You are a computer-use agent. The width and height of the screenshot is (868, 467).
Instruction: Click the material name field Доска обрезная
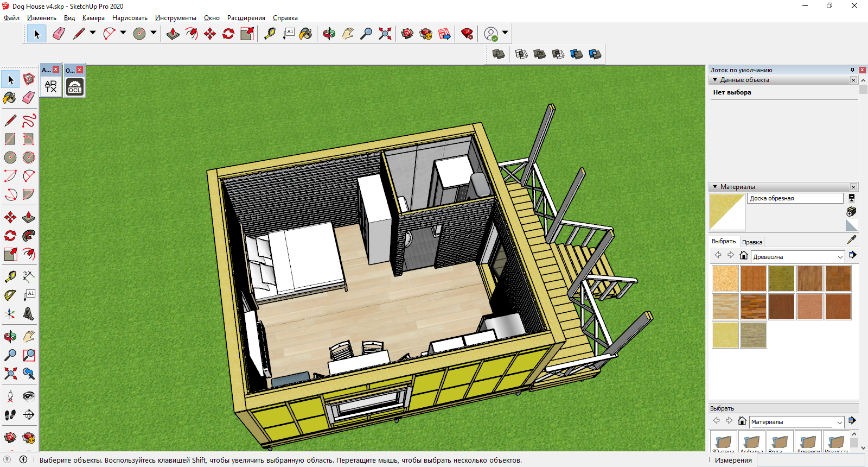tap(795, 198)
